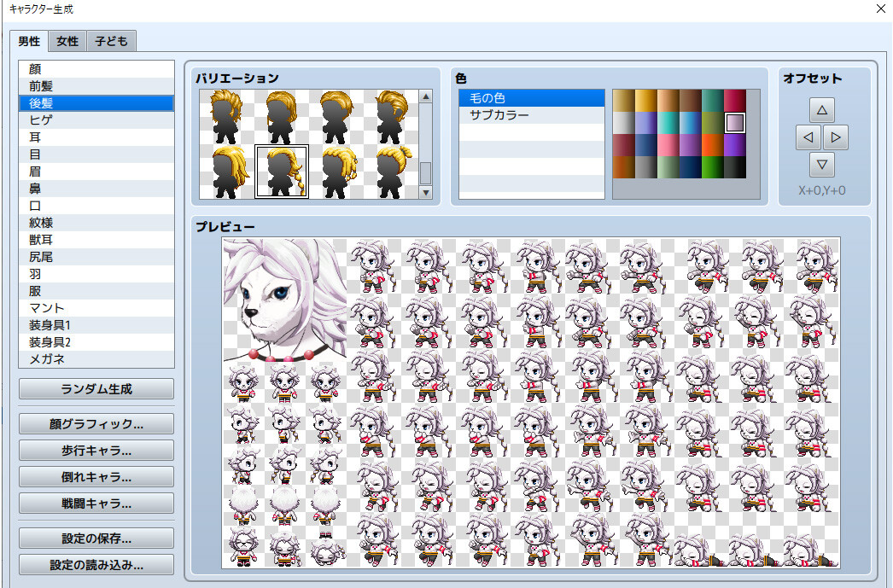The image size is (893, 588).
Task: Select メガネ in the parts list
Action: tap(96, 358)
